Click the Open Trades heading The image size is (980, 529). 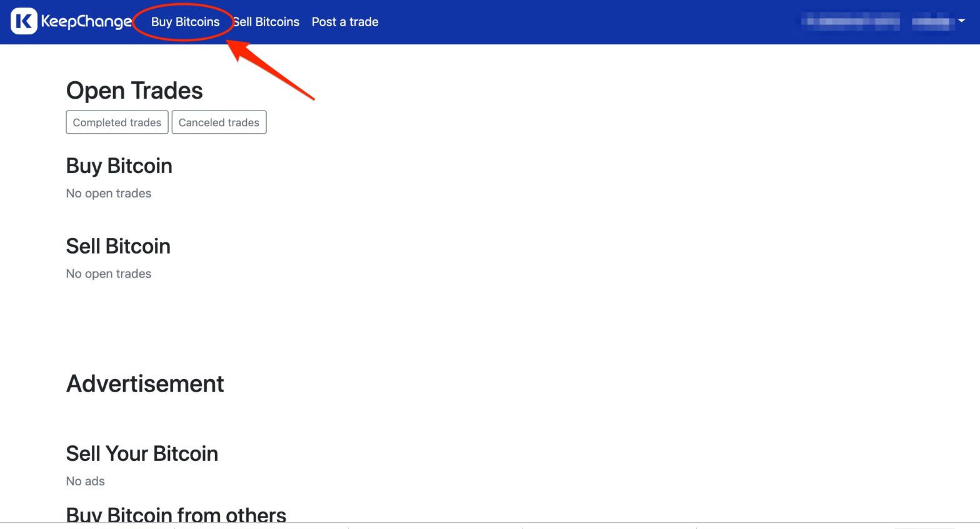tap(134, 91)
